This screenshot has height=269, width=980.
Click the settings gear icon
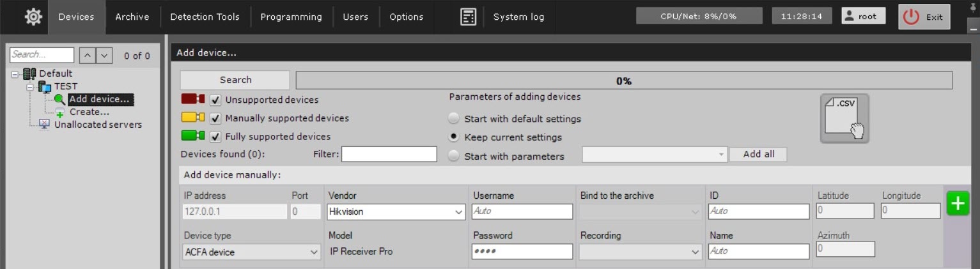click(33, 17)
